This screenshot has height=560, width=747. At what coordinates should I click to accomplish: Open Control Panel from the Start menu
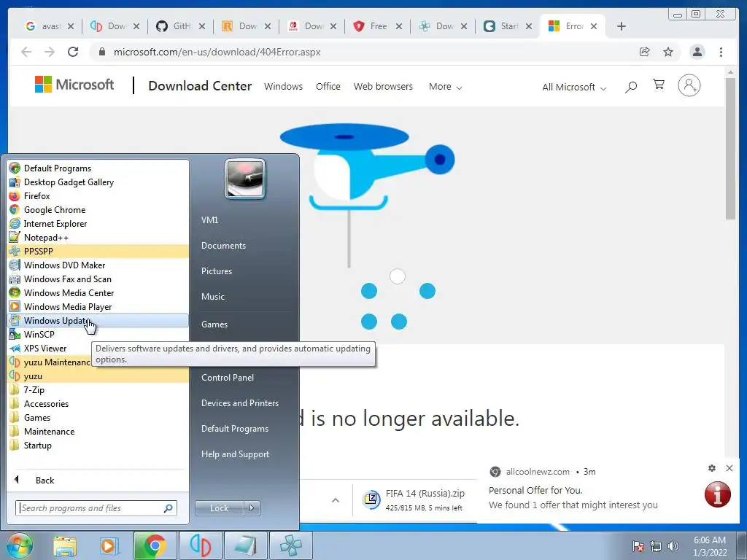pos(228,378)
